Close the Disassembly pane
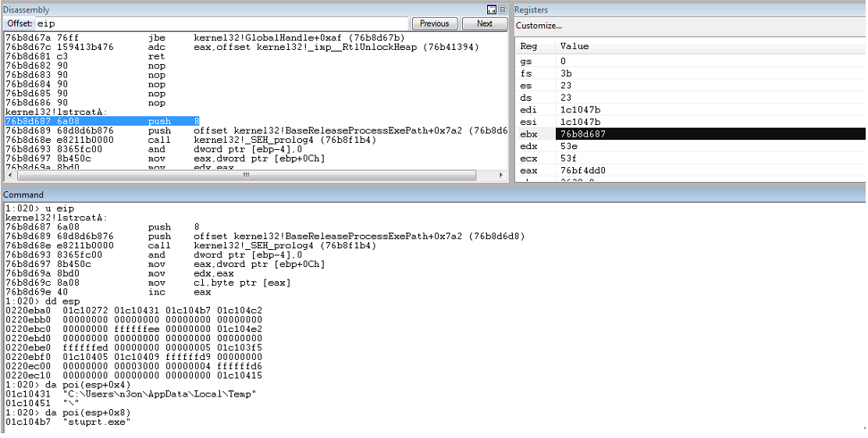Screen dimensions: 868x438 click(x=502, y=9)
